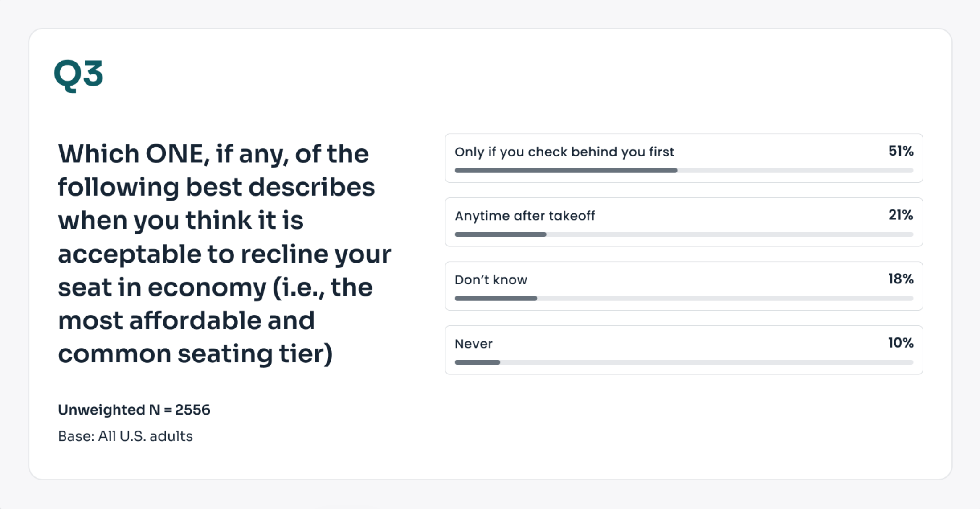980x509 pixels.
Task: Click the 'Never' progress bar
Action: coord(684,362)
